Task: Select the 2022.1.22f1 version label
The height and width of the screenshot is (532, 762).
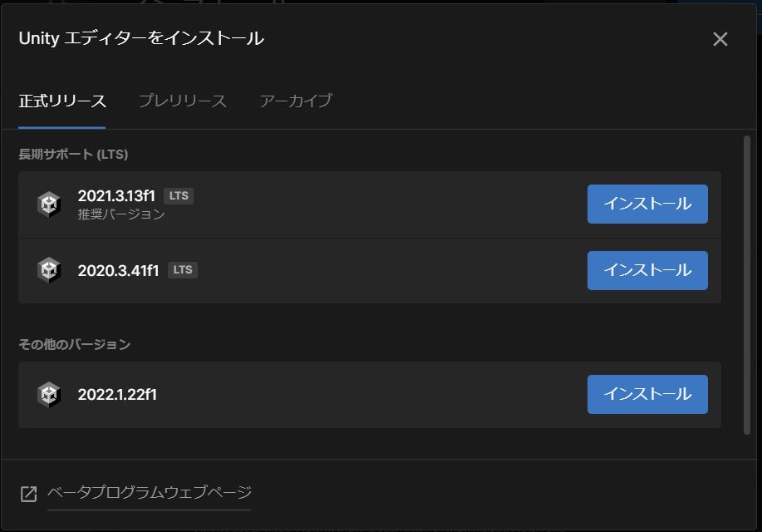Action: [117, 394]
